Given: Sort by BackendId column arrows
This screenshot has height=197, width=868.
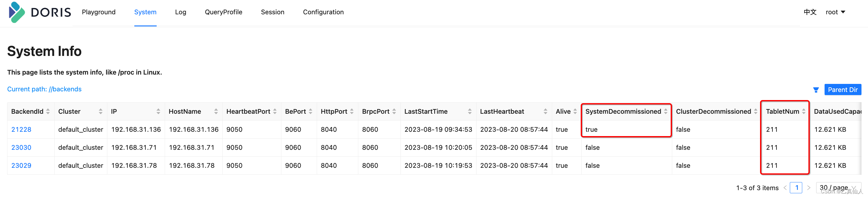Looking at the screenshot, I should click(x=48, y=111).
